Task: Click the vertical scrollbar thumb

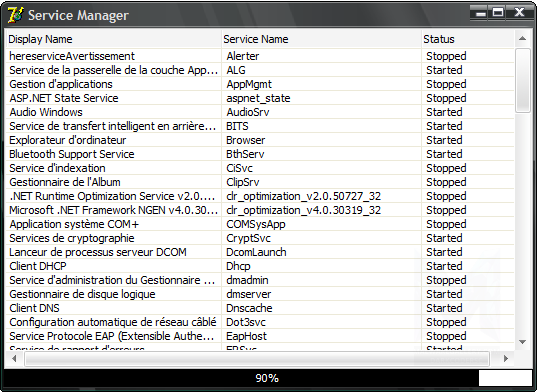Action: (523, 80)
